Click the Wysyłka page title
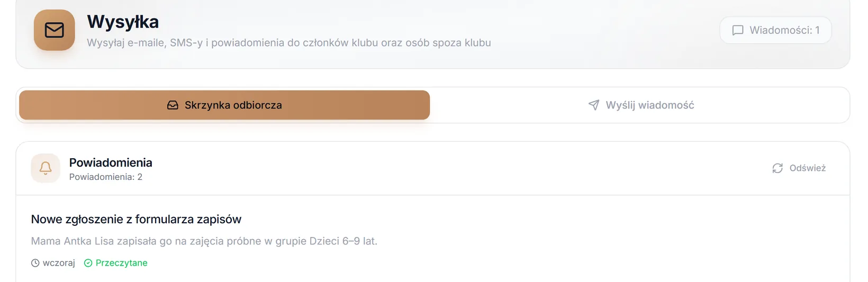 (123, 22)
